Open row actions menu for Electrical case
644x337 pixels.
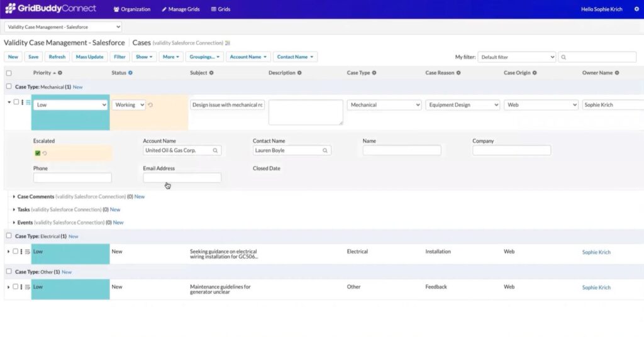[x=21, y=251]
